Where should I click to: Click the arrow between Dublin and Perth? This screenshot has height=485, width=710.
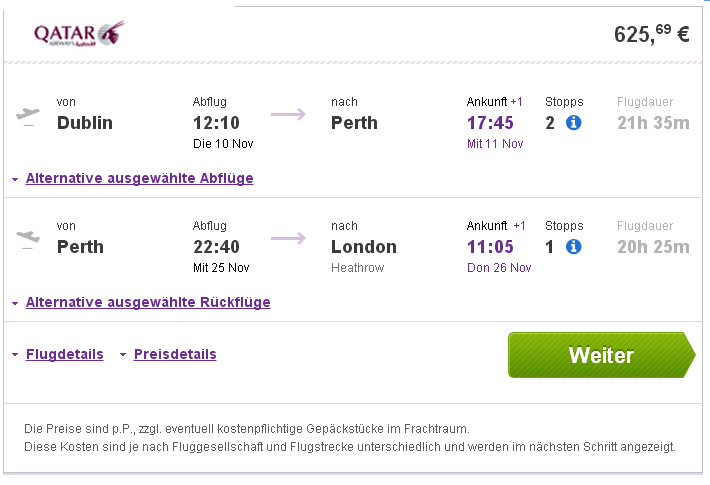coord(288,114)
